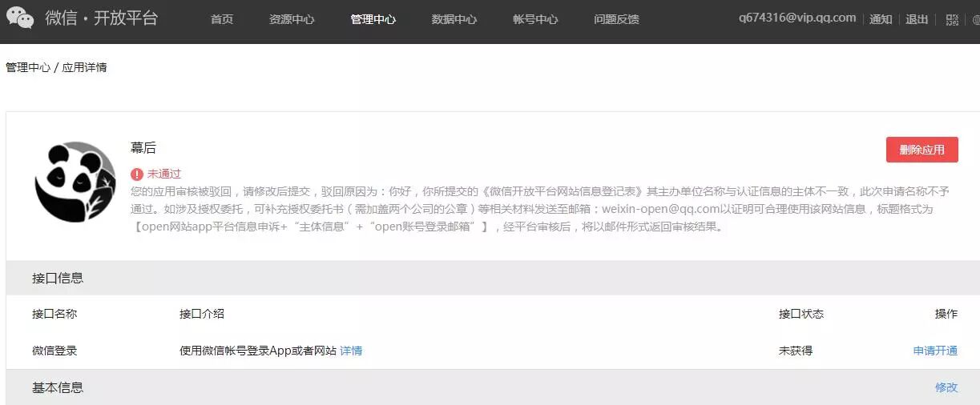Click the WeChat logo icon

[20, 18]
